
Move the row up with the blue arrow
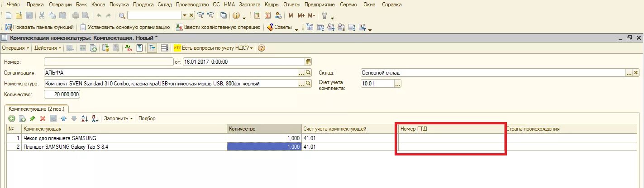coord(63,118)
